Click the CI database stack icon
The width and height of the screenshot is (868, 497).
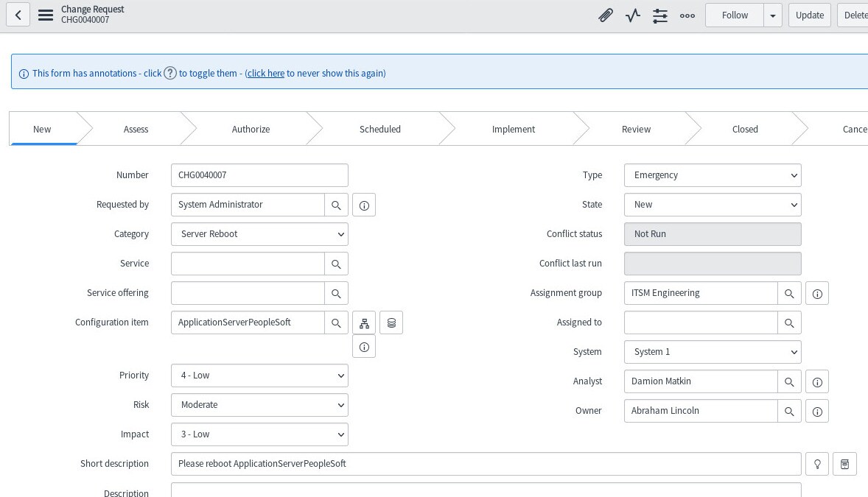[391, 322]
